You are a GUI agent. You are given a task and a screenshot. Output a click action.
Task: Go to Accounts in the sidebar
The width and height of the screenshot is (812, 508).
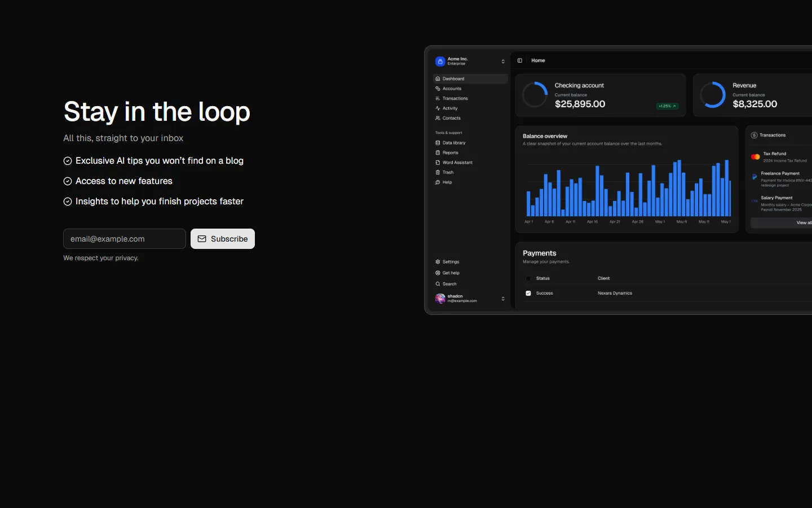tap(452, 89)
